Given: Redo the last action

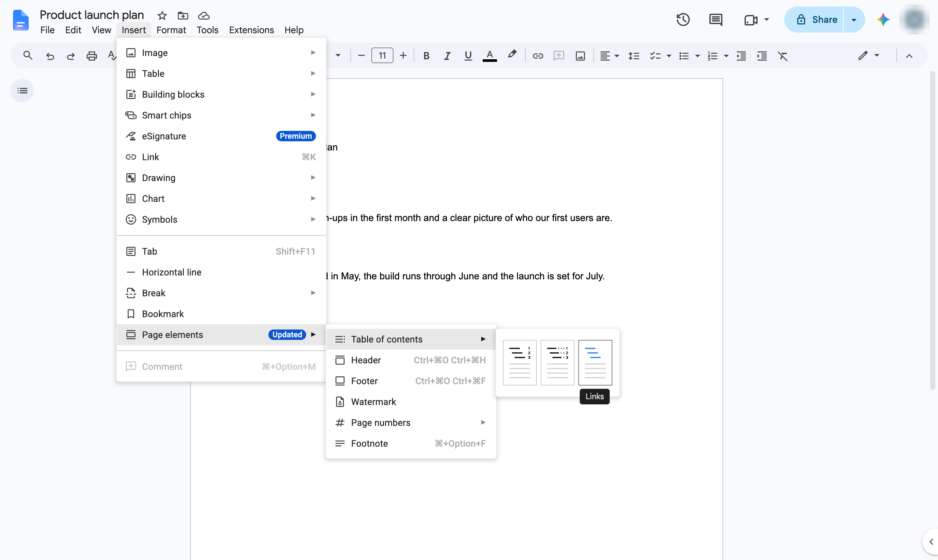Looking at the screenshot, I should [71, 56].
